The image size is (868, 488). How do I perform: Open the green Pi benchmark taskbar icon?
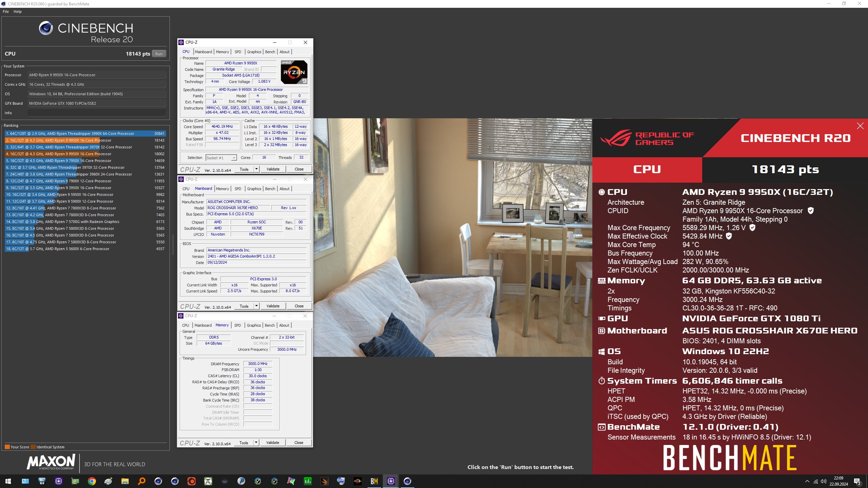click(x=208, y=481)
